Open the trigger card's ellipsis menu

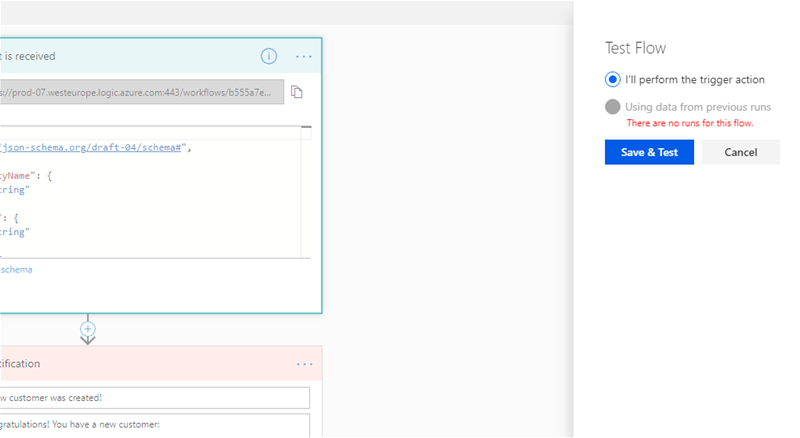tap(304, 56)
